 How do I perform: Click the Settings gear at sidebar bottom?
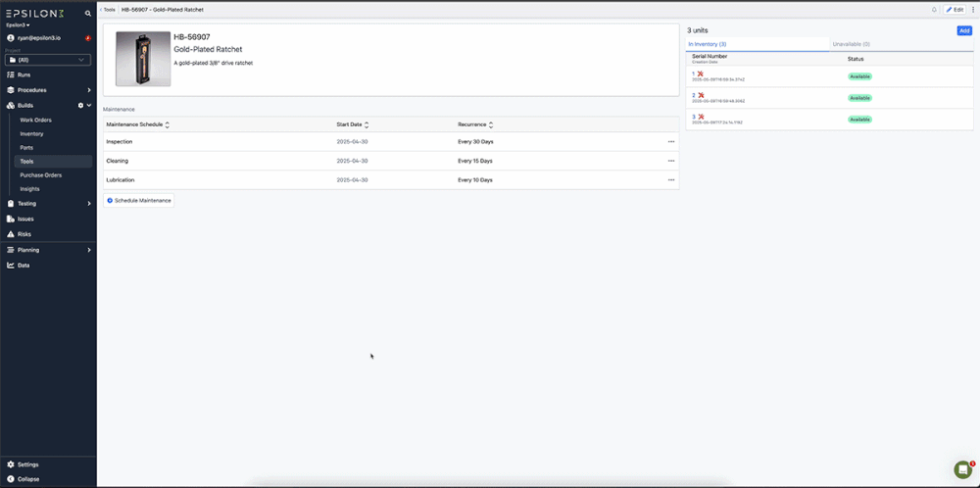11,464
